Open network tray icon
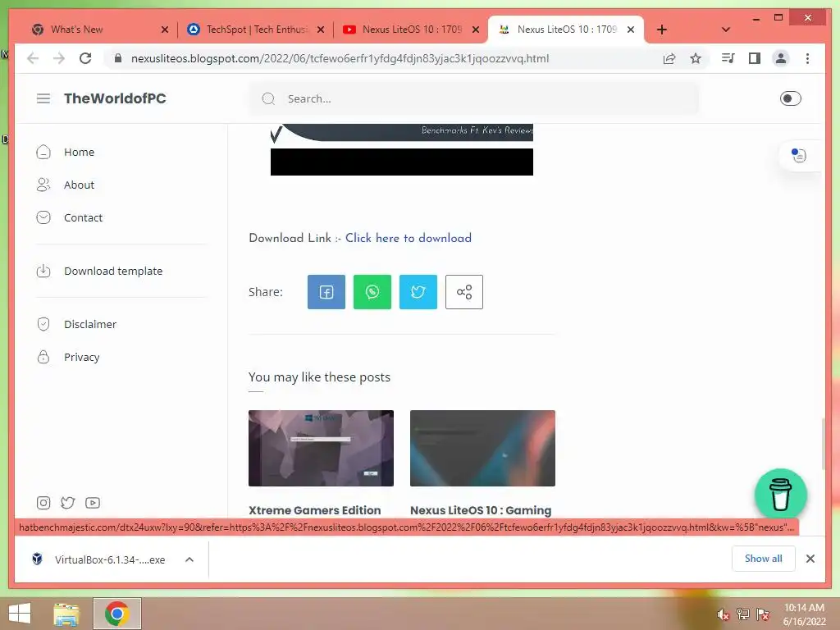840x630 pixels. 742,614
